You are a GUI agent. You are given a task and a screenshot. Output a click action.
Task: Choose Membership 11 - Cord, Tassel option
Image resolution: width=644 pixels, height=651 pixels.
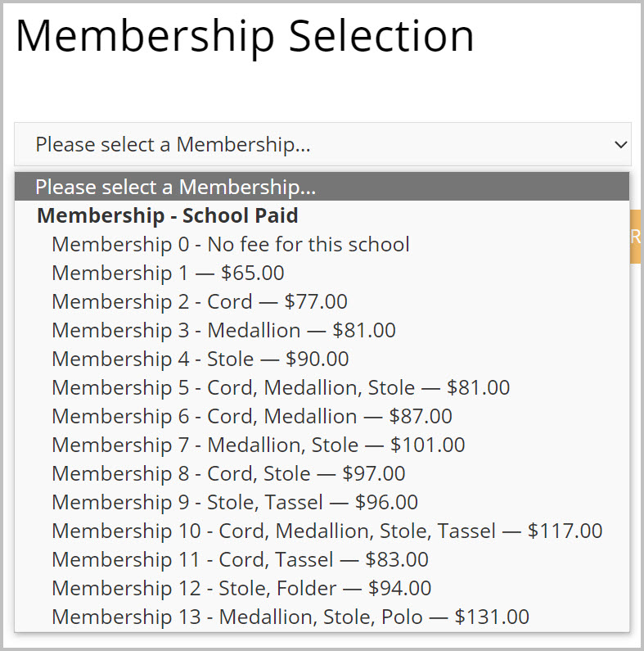point(240,559)
